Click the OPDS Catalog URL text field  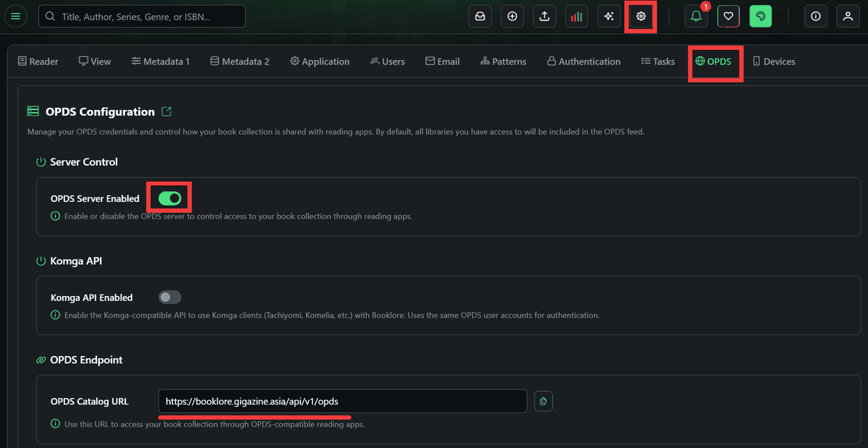click(342, 401)
